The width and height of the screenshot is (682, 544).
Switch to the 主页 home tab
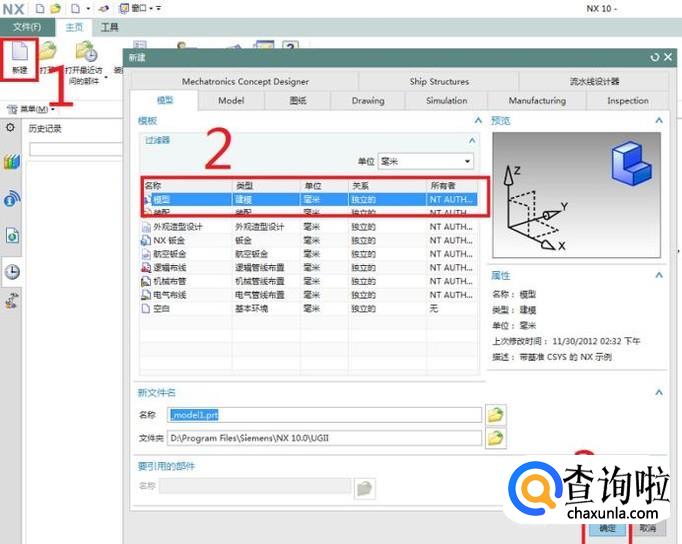(74, 27)
